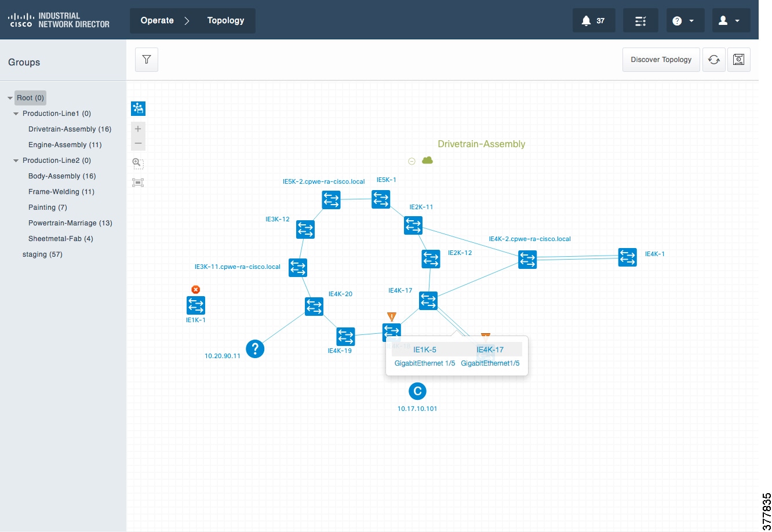Screen dimensions: 772x532
Task: Zoom out with the minus button
Action: coord(138,143)
